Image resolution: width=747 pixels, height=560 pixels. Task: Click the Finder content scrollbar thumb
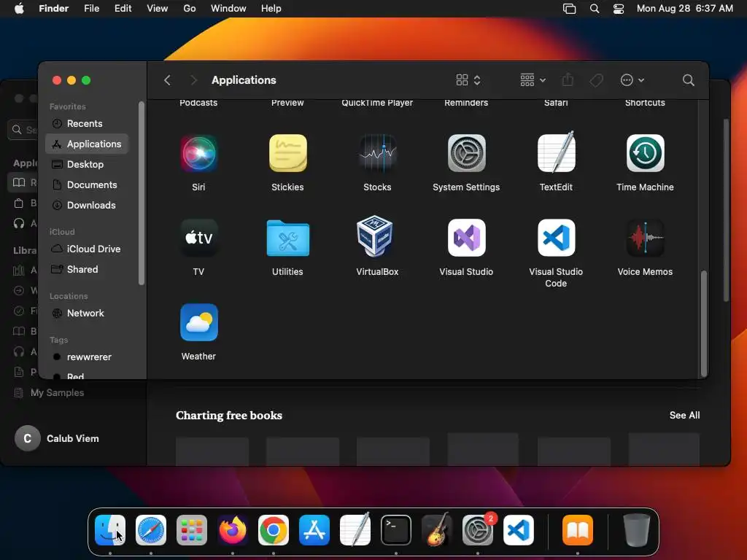(704, 324)
